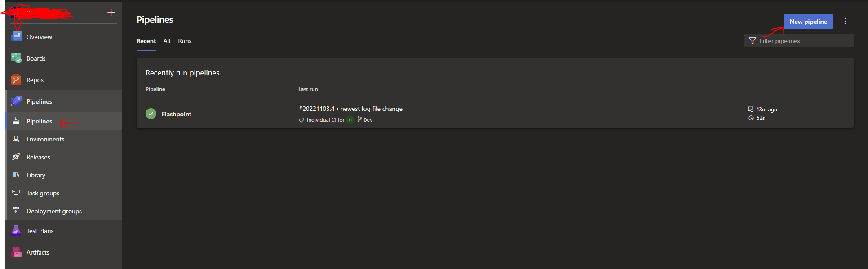Open the Repos icon

pos(16,79)
